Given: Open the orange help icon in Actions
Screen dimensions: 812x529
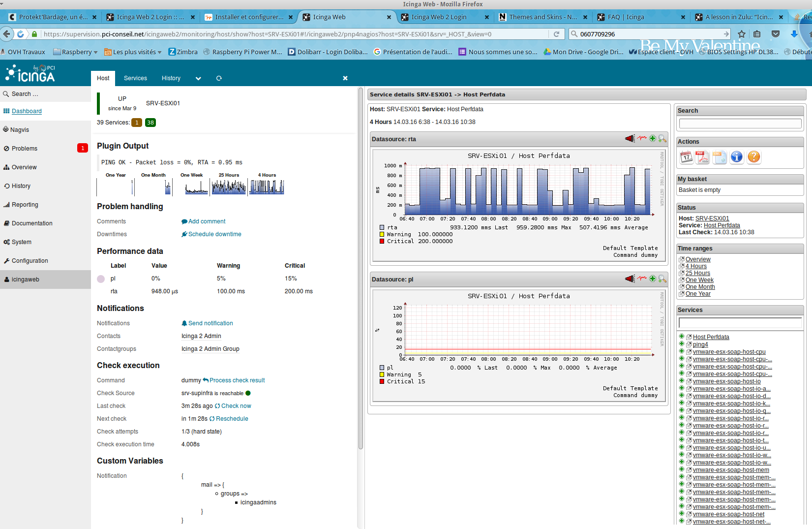Looking at the screenshot, I should [x=753, y=157].
